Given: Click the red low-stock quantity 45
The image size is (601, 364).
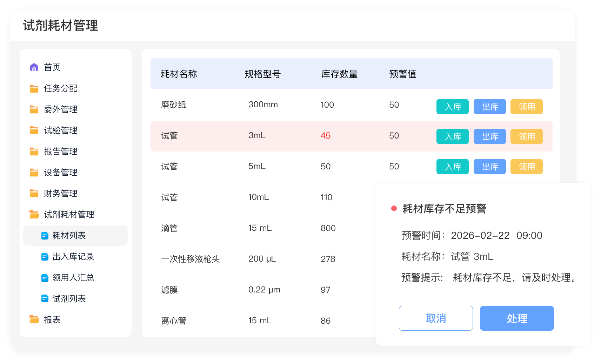Looking at the screenshot, I should click(325, 136).
